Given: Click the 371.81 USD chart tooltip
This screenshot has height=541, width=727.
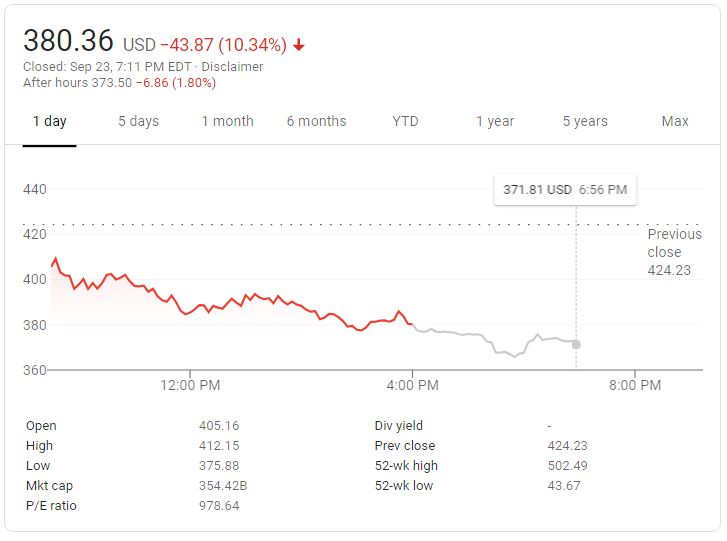Looking at the screenshot, I should point(565,189).
